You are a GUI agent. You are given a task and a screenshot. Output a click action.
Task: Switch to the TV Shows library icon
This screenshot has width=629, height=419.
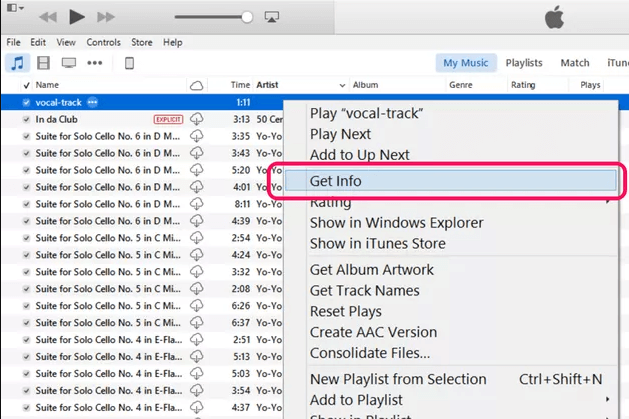click(x=69, y=63)
